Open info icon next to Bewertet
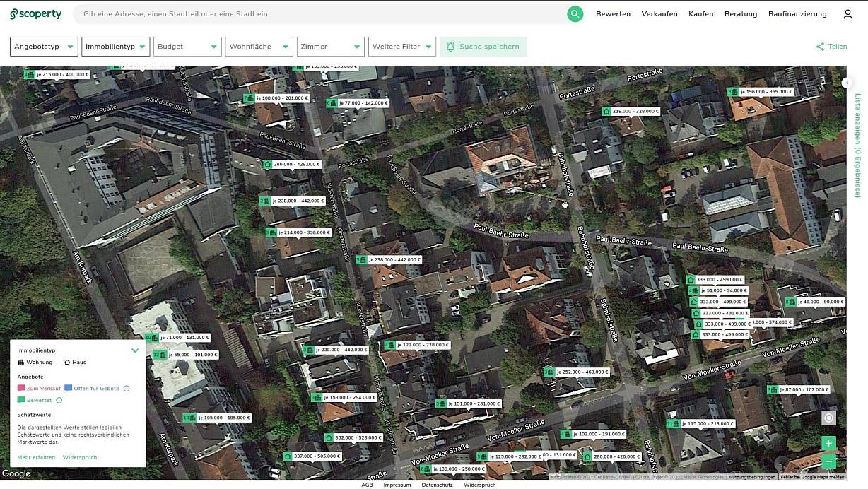The height and width of the screenshot is (489, 868). click(x=59, y=400)
